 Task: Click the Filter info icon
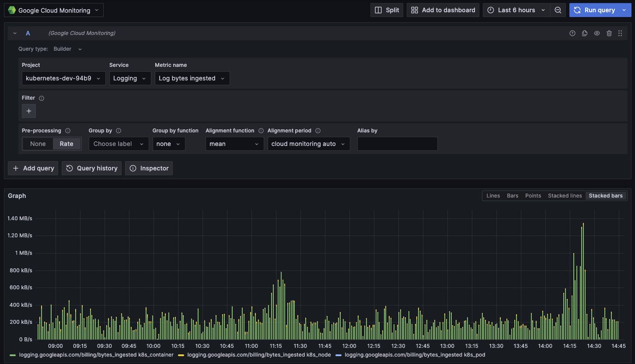click(x=42, y=98)
